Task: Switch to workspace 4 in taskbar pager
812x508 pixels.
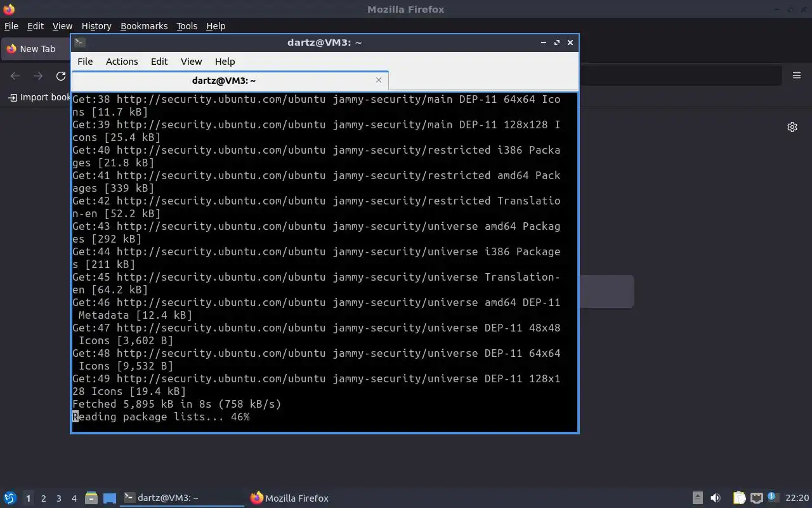Action: tap(74, 498)
